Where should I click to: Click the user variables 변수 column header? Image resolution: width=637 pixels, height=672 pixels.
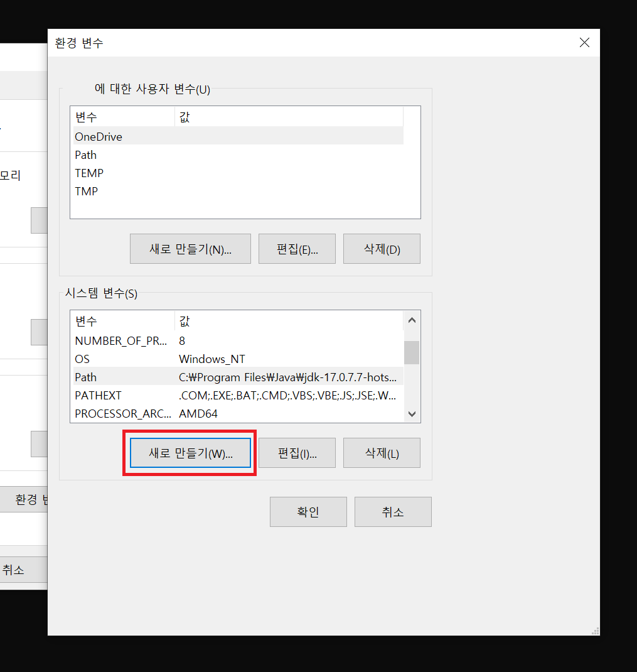tap(124, 117)
